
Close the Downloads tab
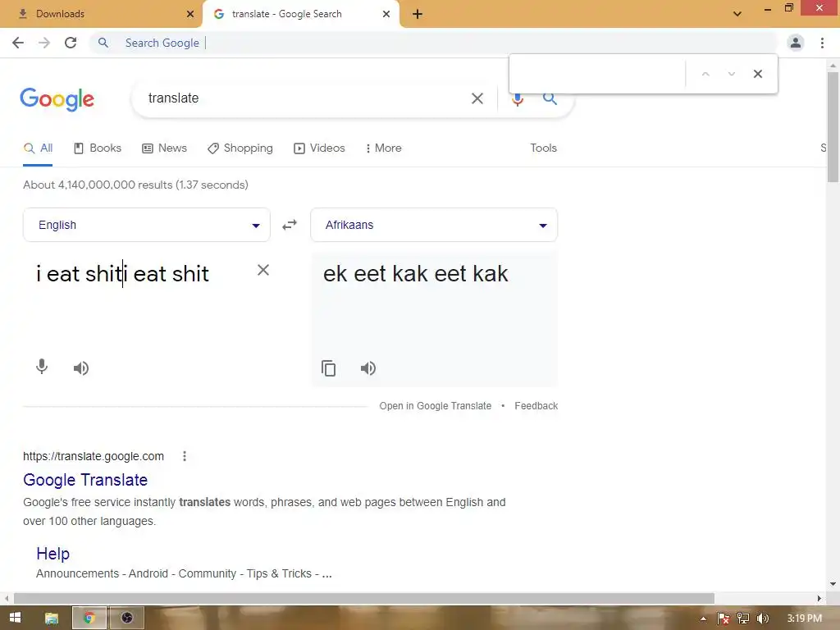pos(190,14)
